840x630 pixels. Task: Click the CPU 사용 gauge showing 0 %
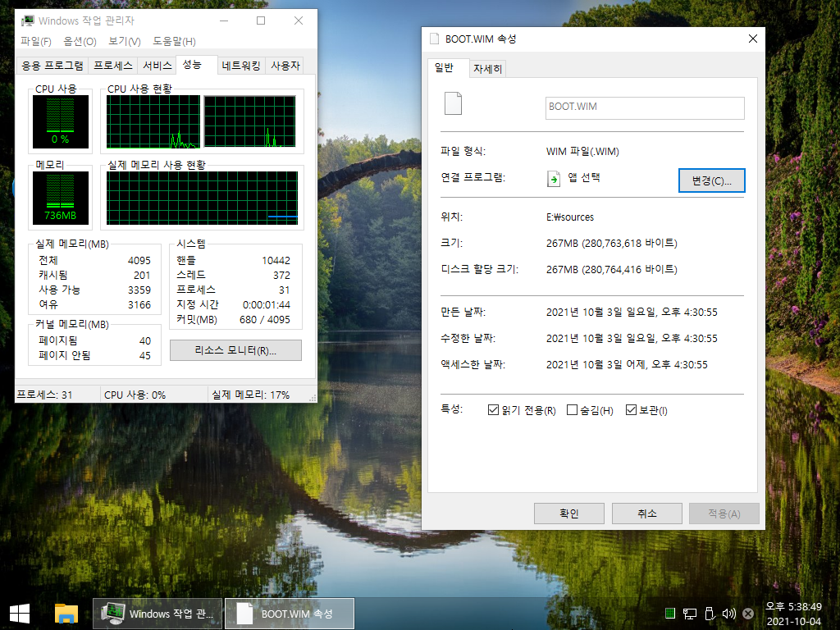[60, 121]
